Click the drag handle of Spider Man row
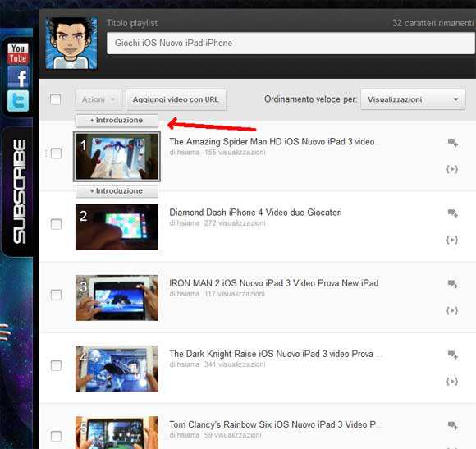Image resolution: width=476 pixels, height=449 pixels. coord(46,153)
